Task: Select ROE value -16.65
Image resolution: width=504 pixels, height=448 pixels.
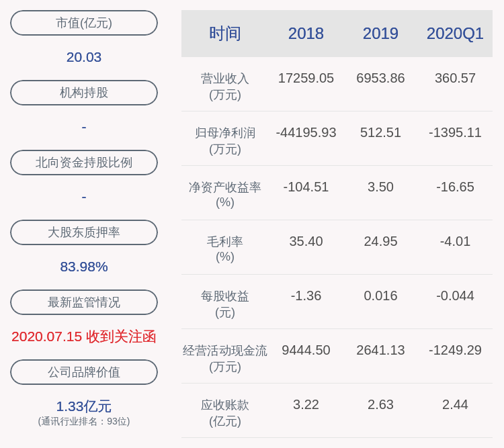Action: [x=455, y=187]
